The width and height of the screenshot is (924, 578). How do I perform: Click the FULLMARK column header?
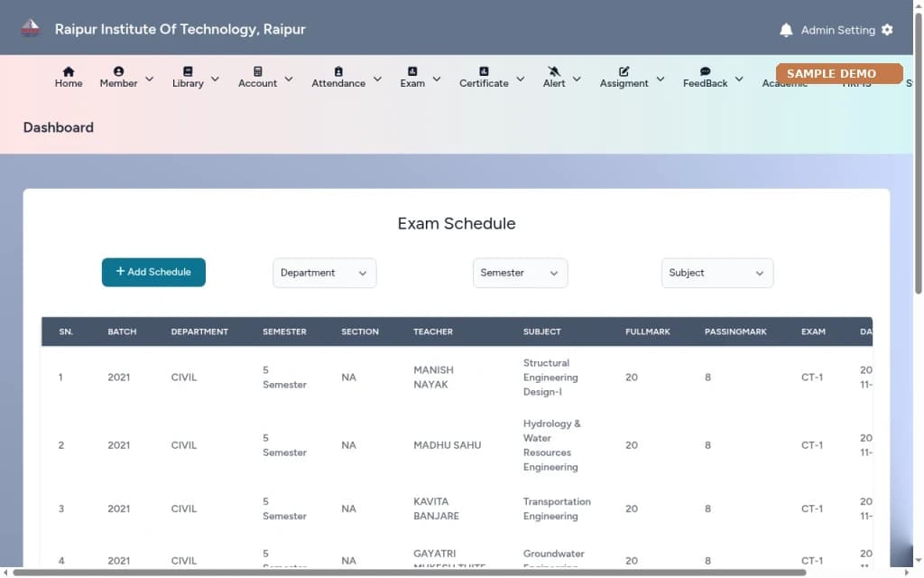(x=648, y=332)
